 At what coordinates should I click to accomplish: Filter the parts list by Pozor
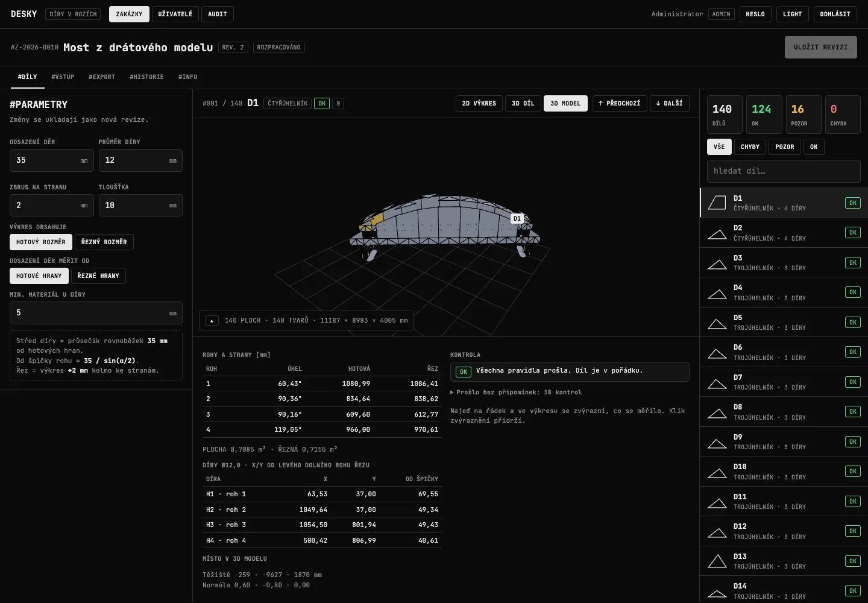(784, 147)
